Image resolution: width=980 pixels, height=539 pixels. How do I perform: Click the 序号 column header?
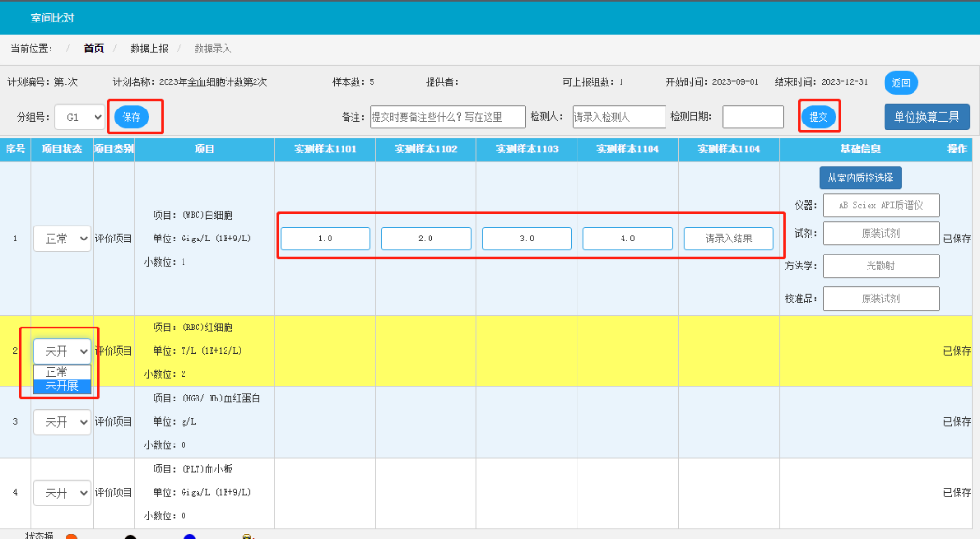pyautogui.click(x=15, y=150)
